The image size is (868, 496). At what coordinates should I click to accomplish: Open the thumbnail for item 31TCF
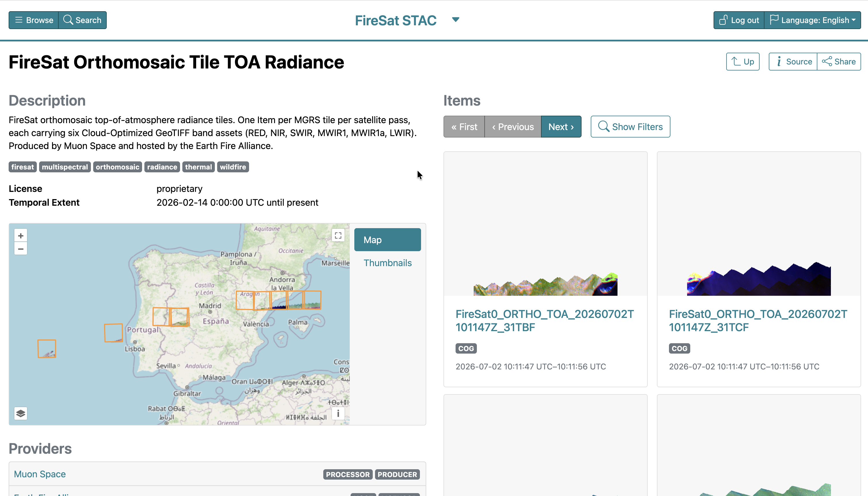click(x=759, y=224)
